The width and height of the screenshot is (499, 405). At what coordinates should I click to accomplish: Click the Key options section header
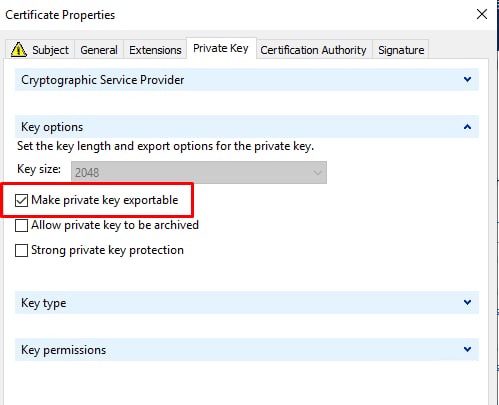(x=247, y=127)
